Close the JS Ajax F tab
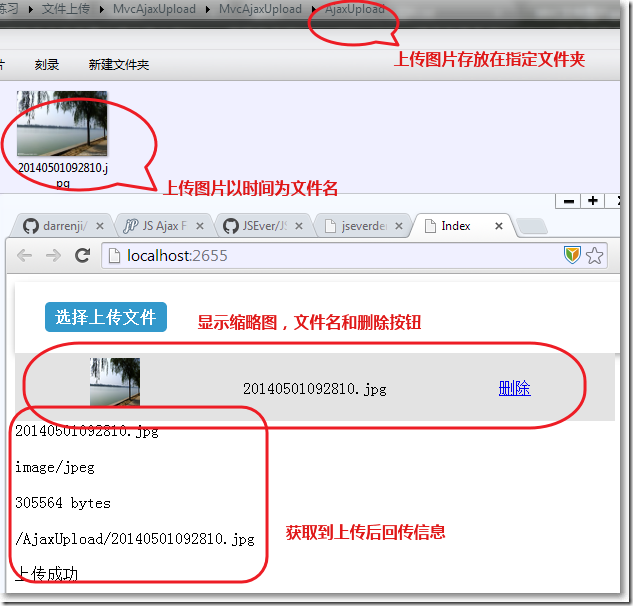 pyautogui.click(x=199, y=226)
